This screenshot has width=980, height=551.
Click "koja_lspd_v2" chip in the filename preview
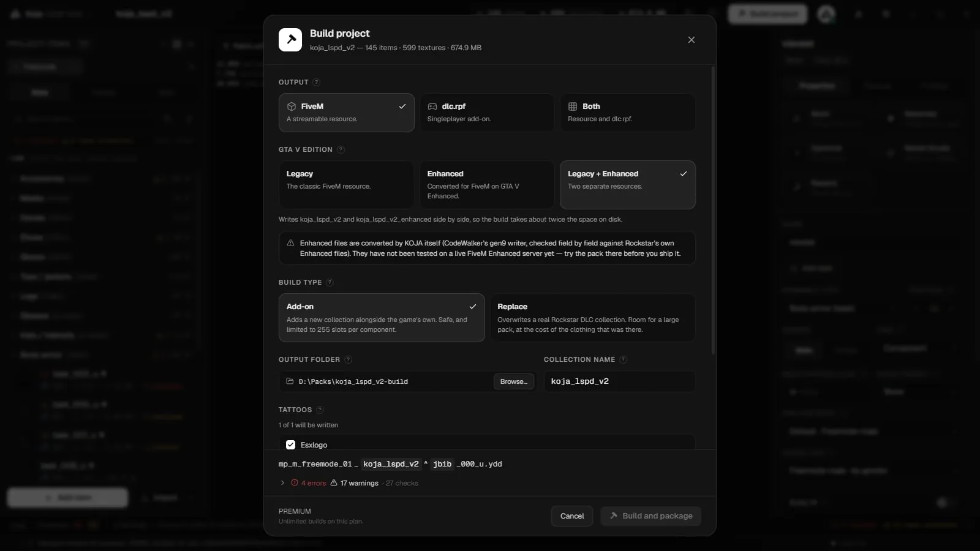391,464
